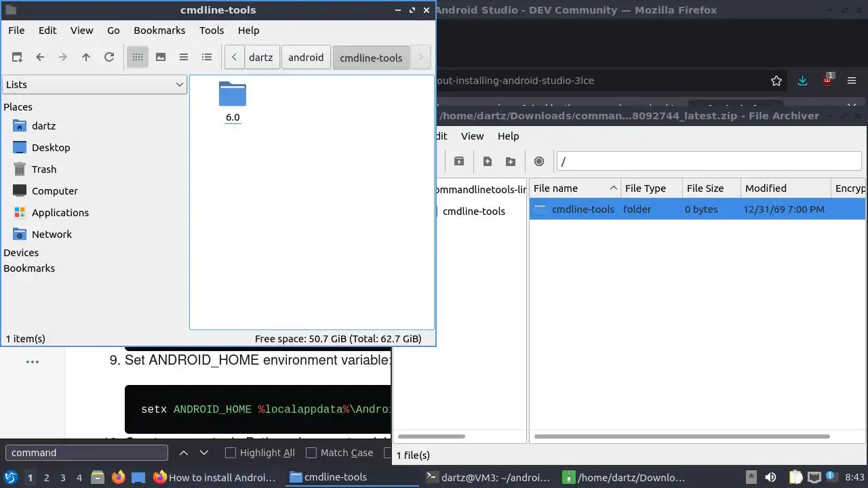Screen dimensions: 868x488
Task: Find next match in Firefox find bar
Action: [204, 453]
